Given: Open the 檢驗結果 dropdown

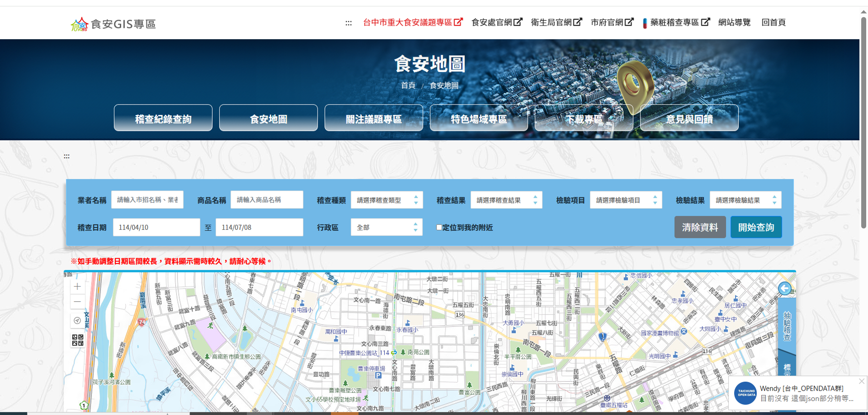Looking at the screenshot, I should [x=745, y=200].
